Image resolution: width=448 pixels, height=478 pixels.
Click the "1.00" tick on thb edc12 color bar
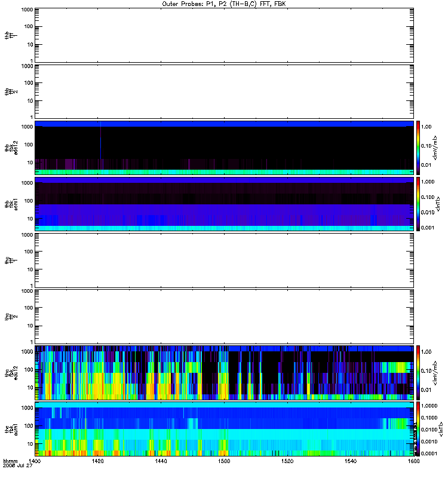coord(426,127)
